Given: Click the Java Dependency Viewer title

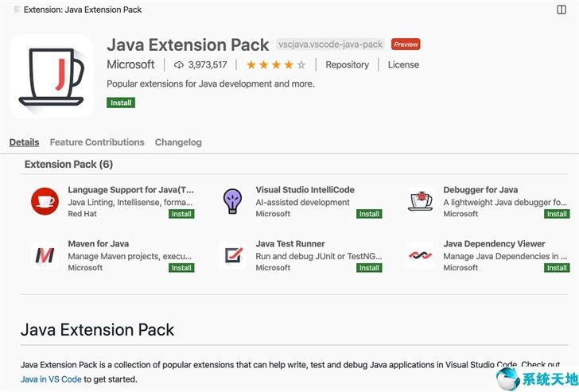Looking at the screenshot, I should [x=494, y=243].
